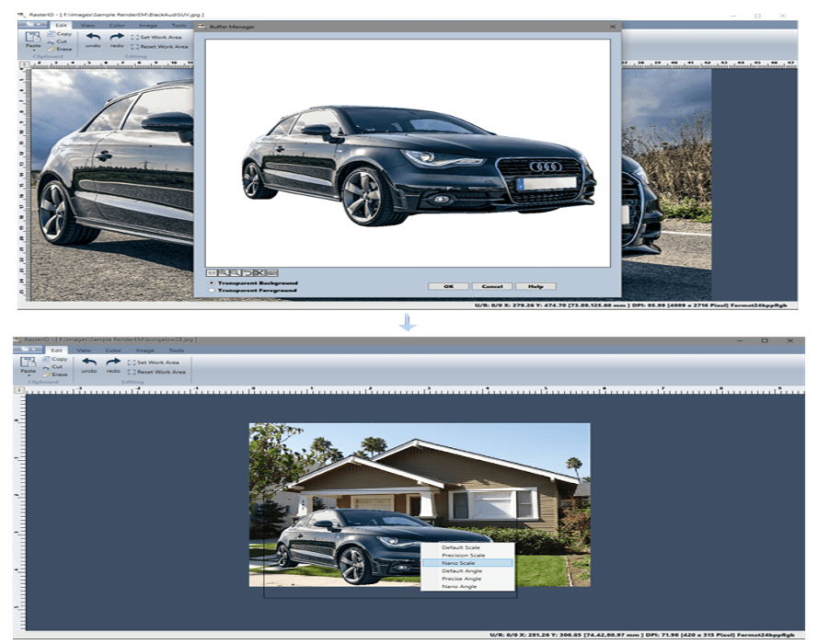Select Transparent Foreground radio button
The image size is (818, 644).
pyautogui.click(x=212, y=290)
